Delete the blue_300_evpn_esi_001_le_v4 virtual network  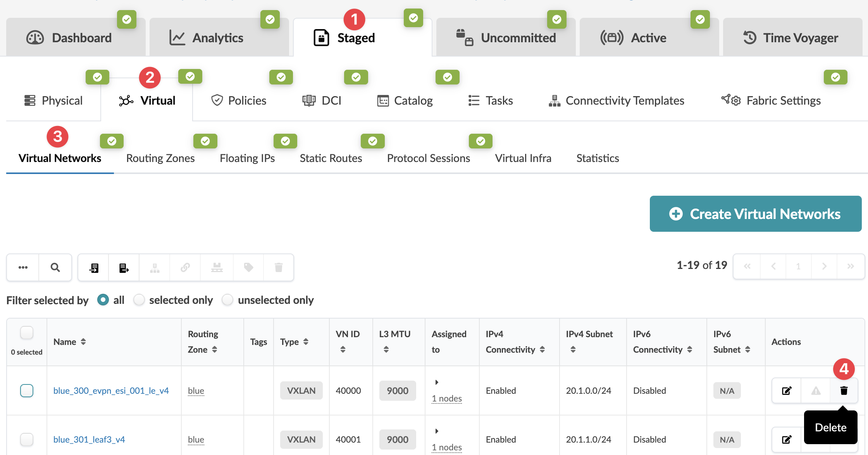844,390
